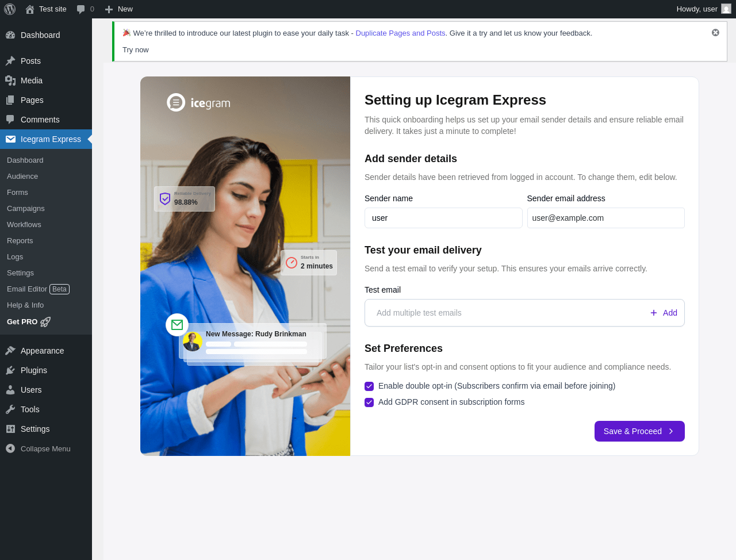Click Get PRO menu label

tap(22, 322)
